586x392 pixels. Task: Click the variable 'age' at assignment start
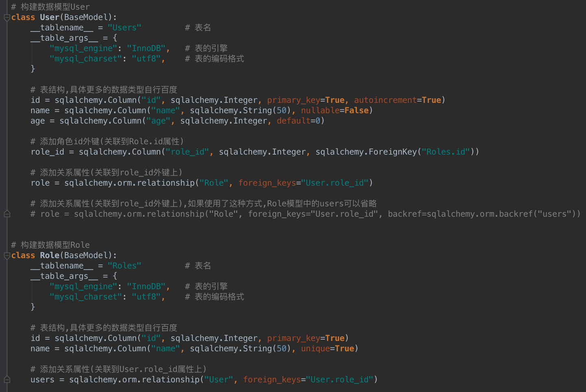37,121
